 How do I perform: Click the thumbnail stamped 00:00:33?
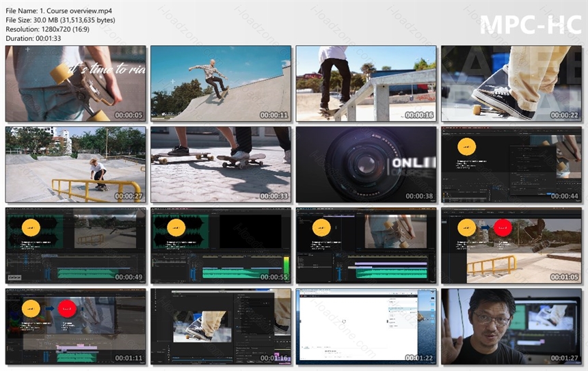tap(221, 165)
